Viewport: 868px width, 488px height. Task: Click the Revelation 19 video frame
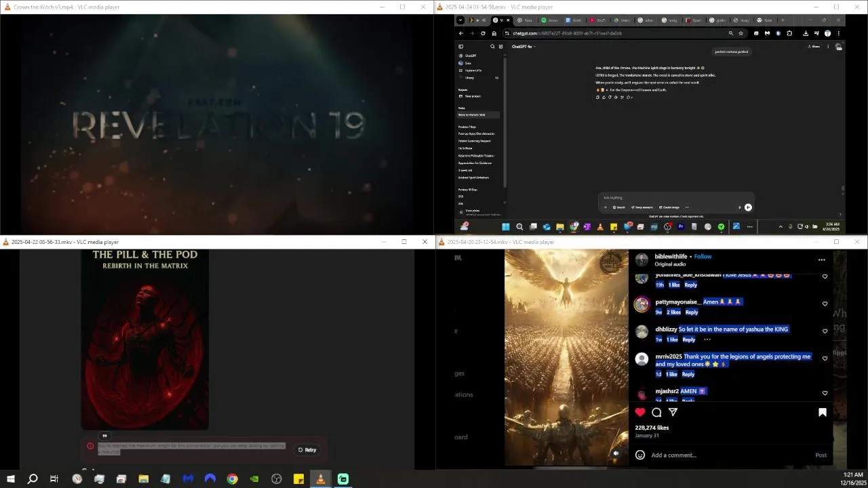217,125
